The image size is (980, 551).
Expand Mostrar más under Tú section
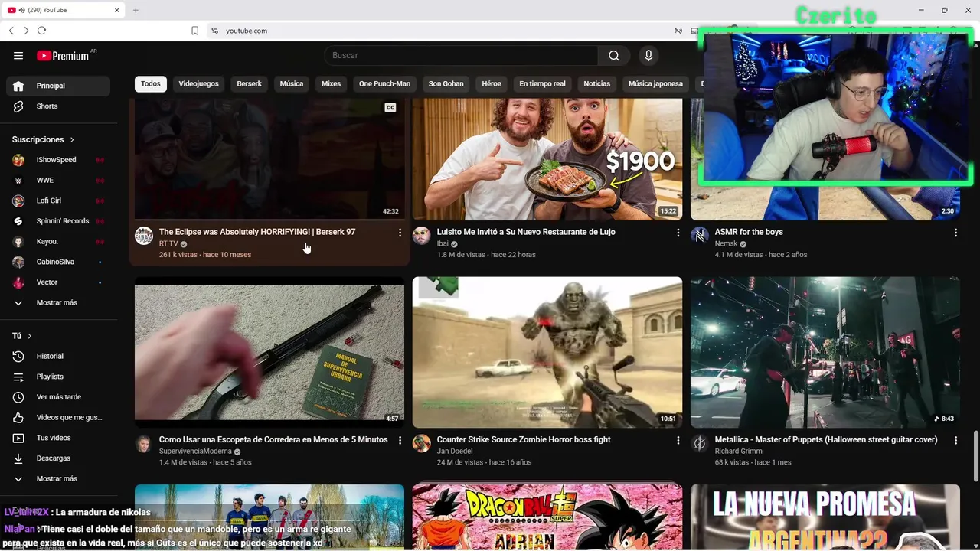click(58, 478)
